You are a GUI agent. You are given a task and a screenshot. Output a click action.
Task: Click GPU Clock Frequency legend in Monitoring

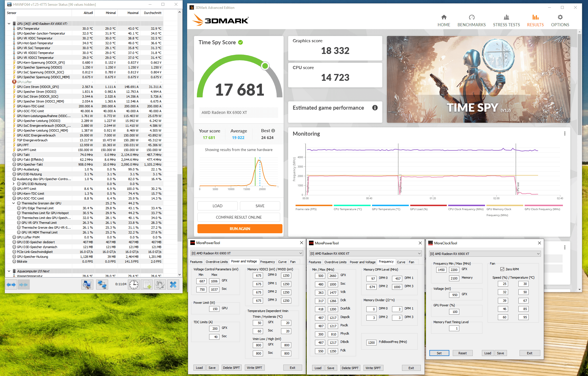click(542, 209)
